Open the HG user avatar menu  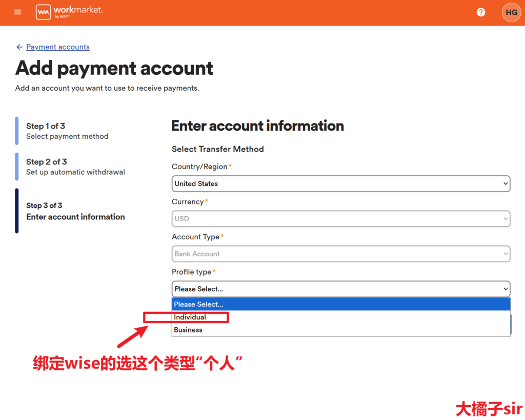click(x=511, y=12)
